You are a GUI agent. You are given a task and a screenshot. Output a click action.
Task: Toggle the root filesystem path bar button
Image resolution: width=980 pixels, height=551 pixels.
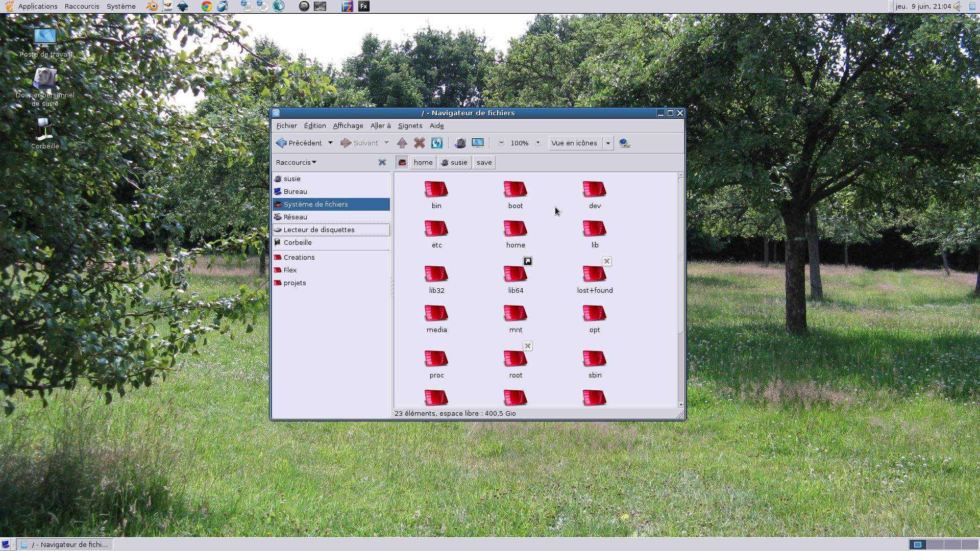402,163
